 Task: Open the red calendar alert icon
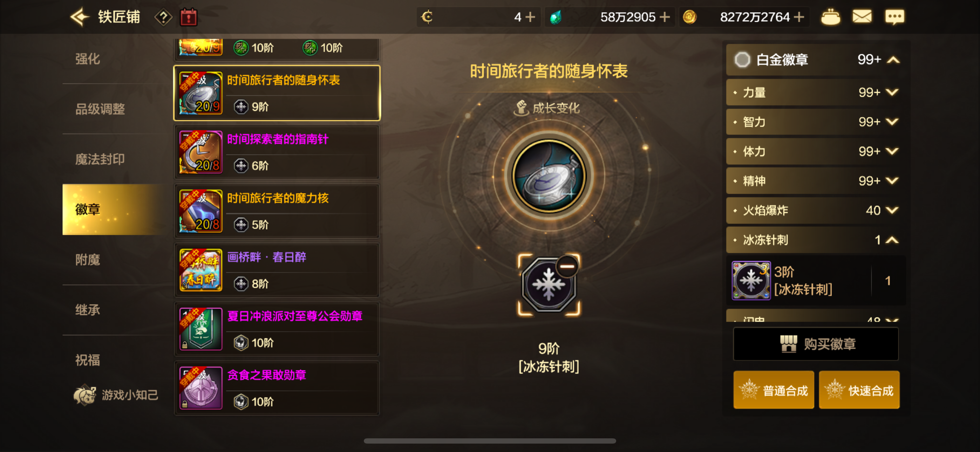189,17
